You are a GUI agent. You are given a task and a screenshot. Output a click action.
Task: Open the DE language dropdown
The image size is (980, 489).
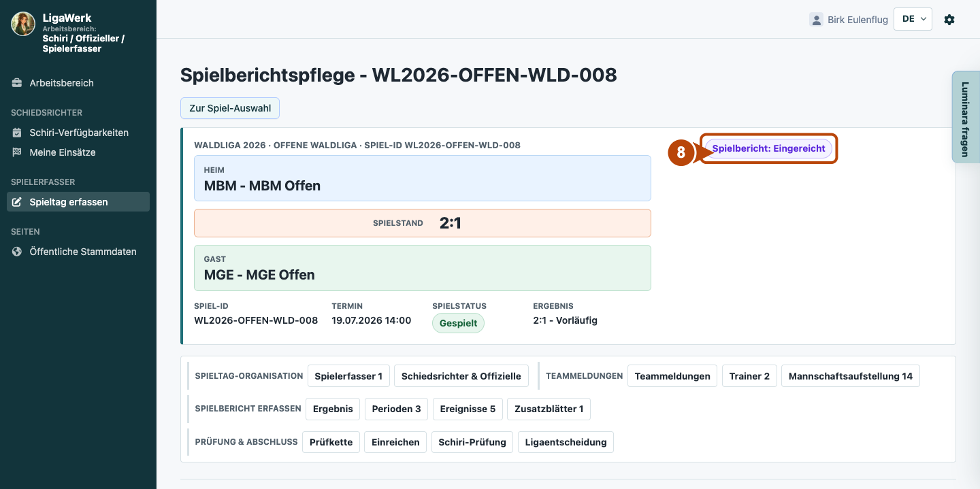[913, 19]
